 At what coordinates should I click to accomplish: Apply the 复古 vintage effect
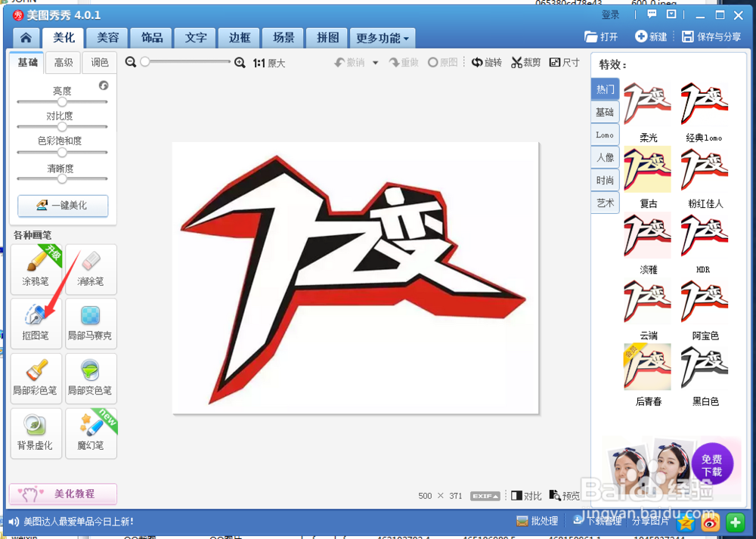tap(648, 169)
